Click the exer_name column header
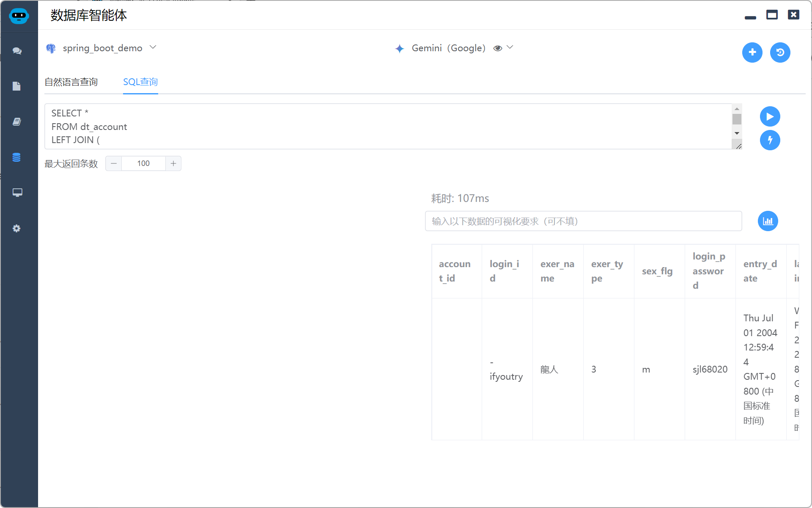Image resolution: width=812 pixels, height=508 pixels. click(x=558, y=271)
